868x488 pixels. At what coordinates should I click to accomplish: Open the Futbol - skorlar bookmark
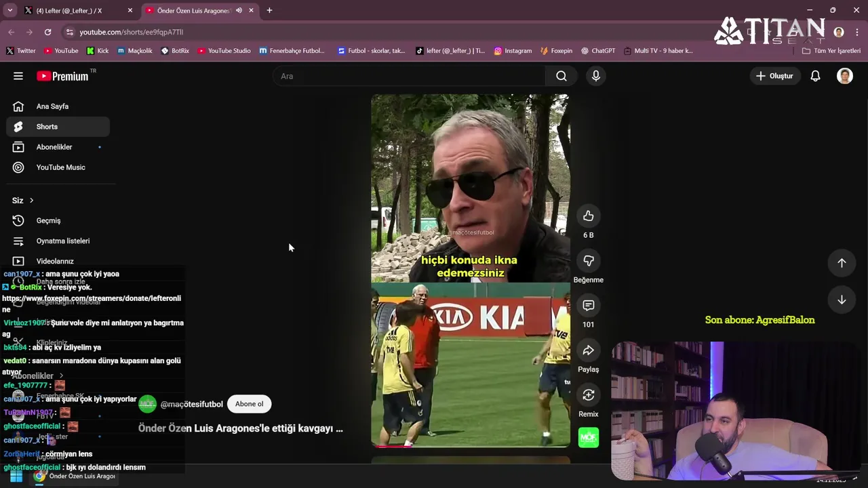[x=372, y=51]
